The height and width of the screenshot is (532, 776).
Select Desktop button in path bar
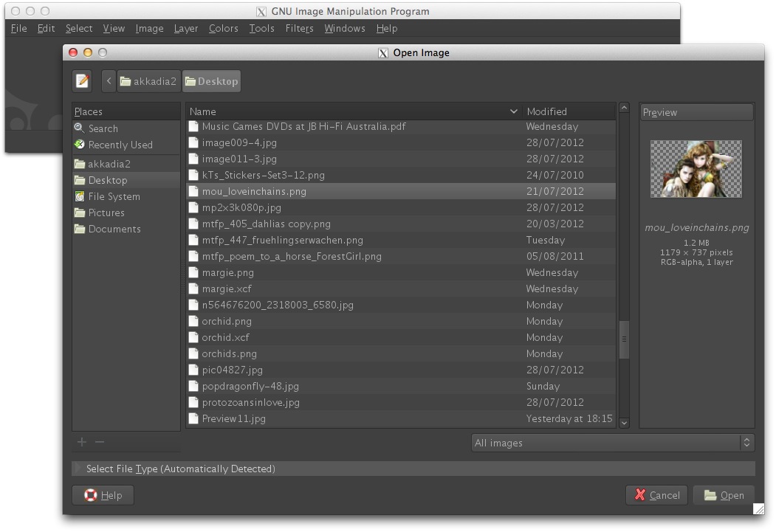pyautogui.click(x=212, y=81)
